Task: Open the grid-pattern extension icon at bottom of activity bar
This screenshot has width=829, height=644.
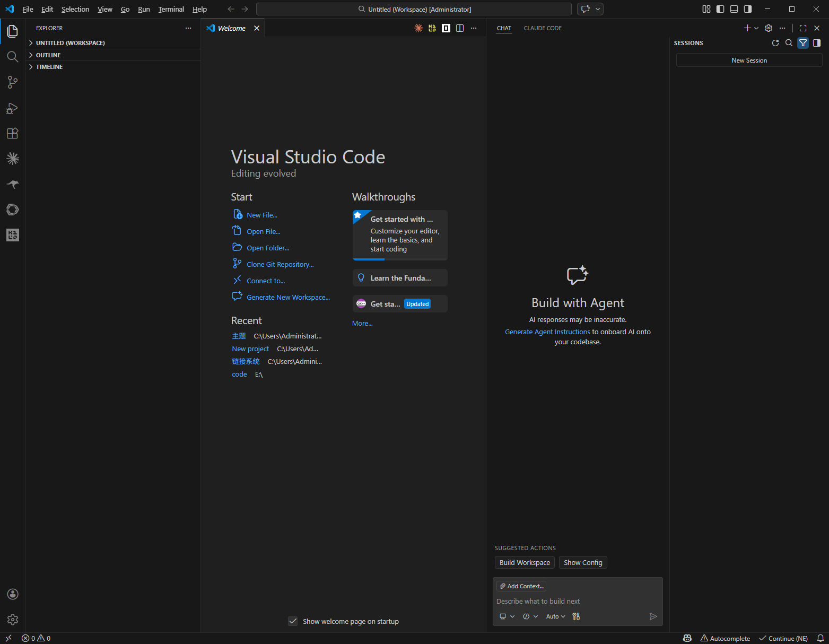Action: click(13, 235)
